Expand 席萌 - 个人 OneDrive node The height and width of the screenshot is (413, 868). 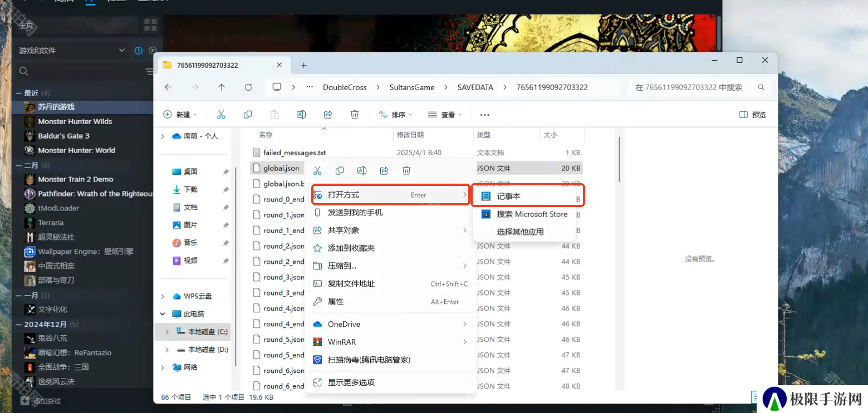(163, 136)
